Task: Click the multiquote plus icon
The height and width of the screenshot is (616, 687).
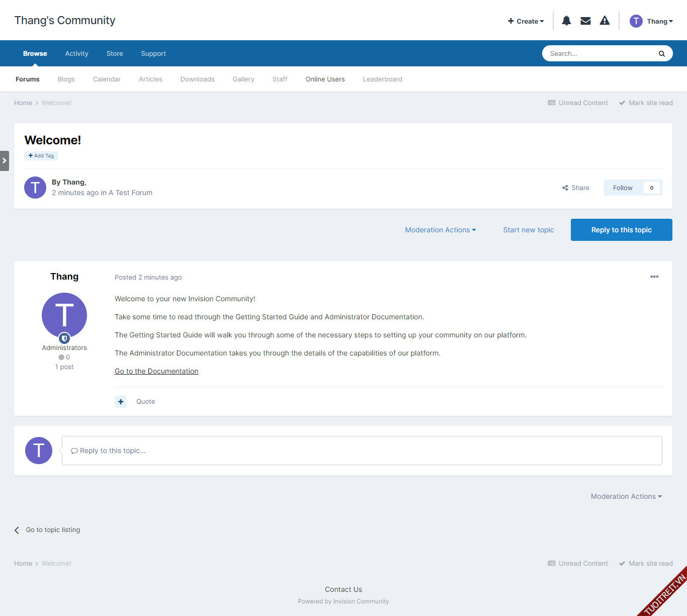Action: 121,402
